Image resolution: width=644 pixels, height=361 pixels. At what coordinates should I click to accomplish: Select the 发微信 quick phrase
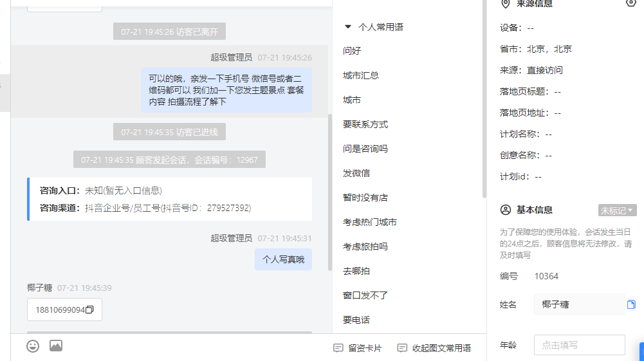(x=356, y=173)
